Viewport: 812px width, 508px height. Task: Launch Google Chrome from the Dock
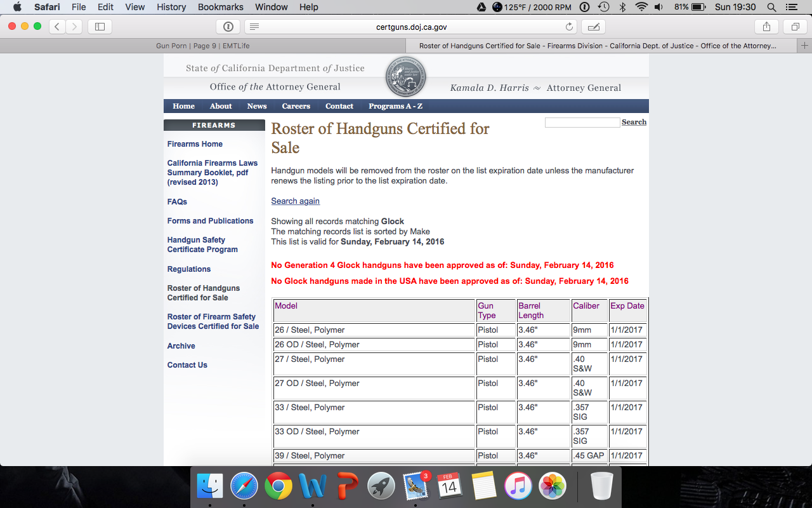tap(278, 486)
